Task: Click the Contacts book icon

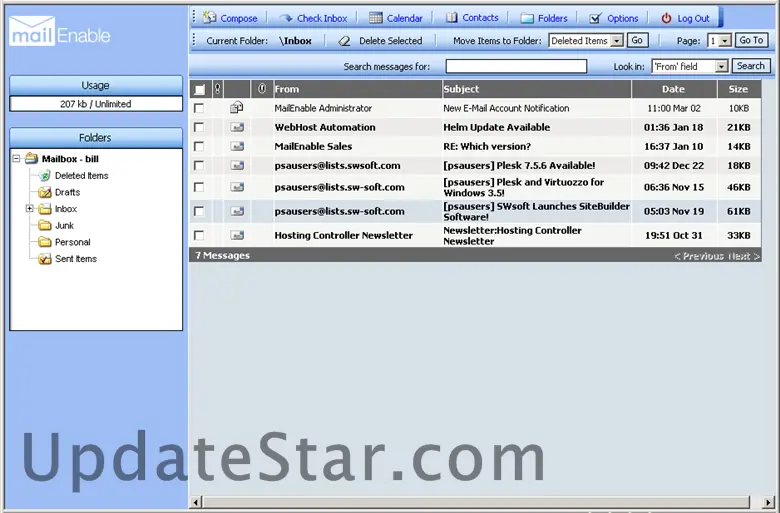Action: (451, 17)
